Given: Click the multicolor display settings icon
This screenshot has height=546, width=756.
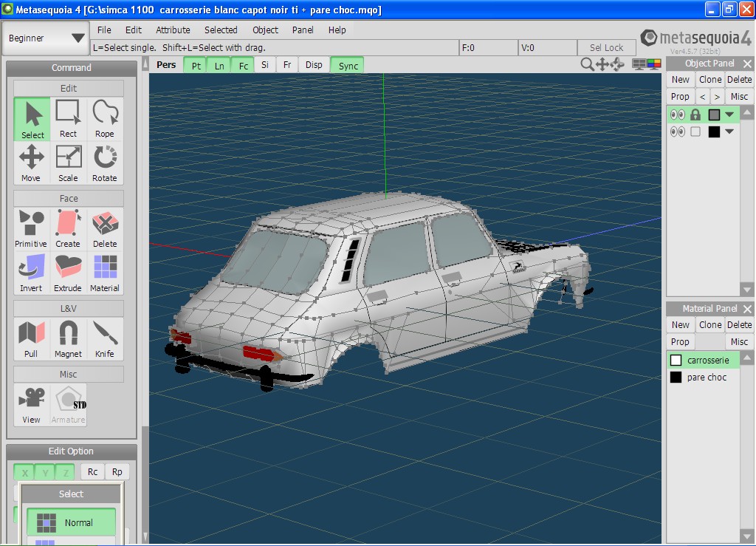Looking at the screenshot, I should [x=654, y=64].
